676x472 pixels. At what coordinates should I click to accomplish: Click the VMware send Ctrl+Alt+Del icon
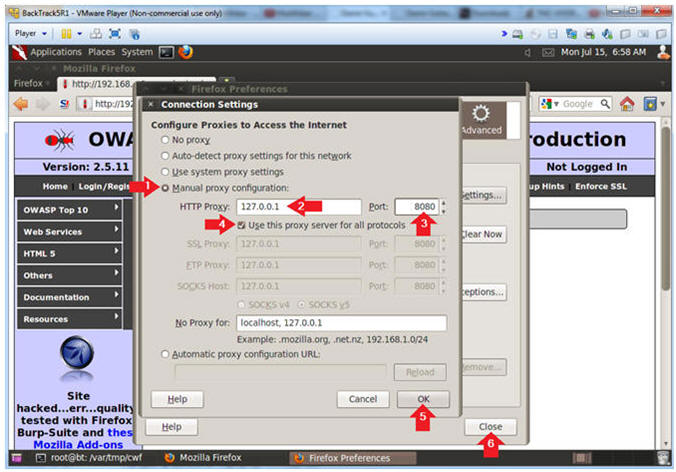pyautogui.click(x=96, y=34)
